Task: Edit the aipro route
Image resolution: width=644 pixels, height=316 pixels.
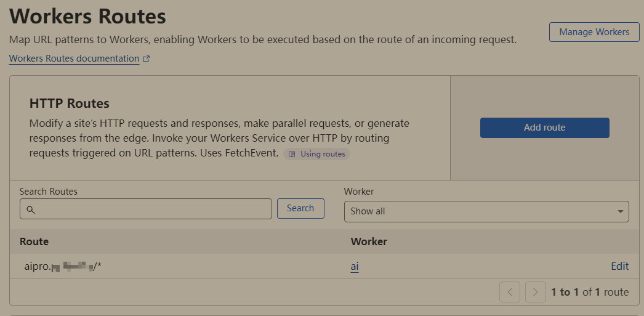Action: [x=620, y=266]
